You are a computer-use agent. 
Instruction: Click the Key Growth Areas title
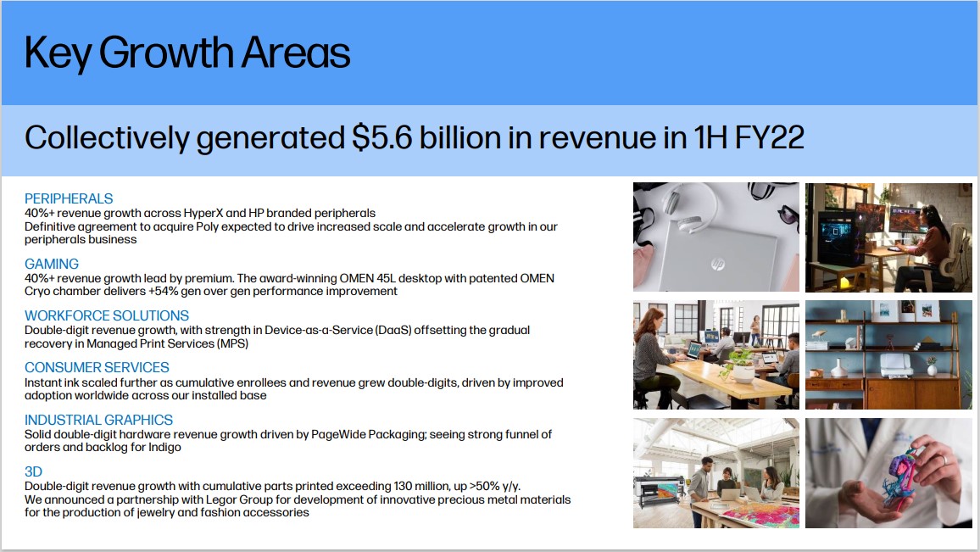coord(187,53)
